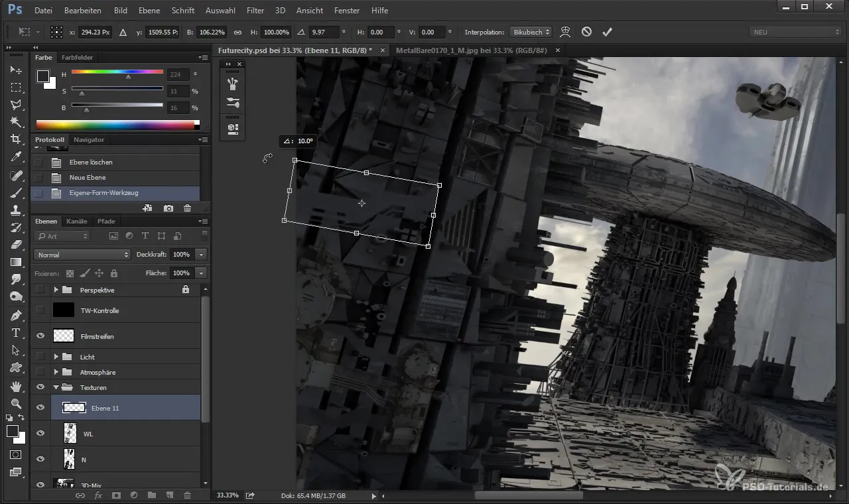Show the Perspektive group
849x504 pixels.
40,290
